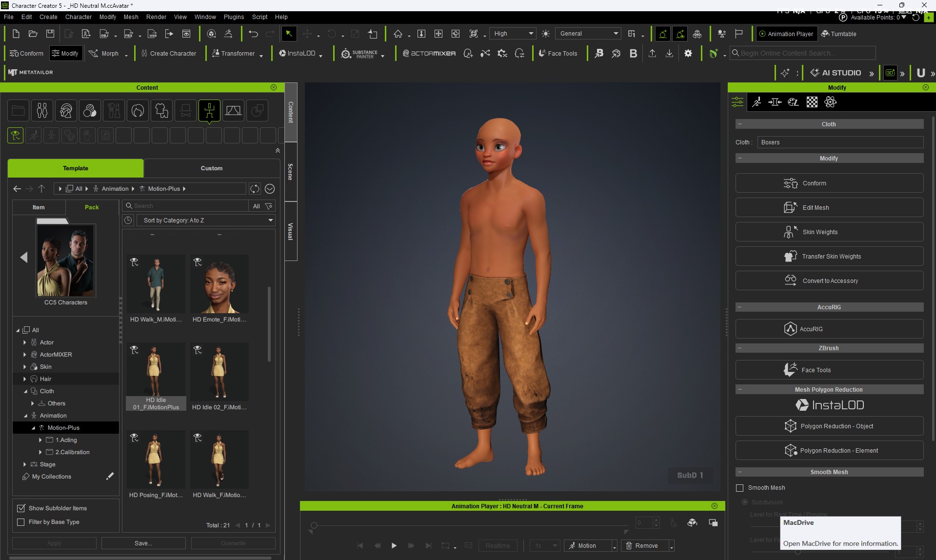Select the Animation content category icon

209,111
